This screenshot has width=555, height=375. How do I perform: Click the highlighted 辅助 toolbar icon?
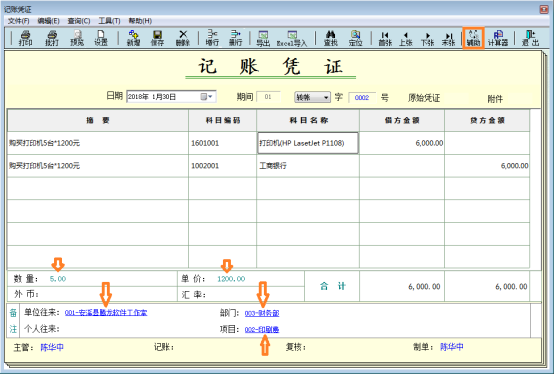473,38
